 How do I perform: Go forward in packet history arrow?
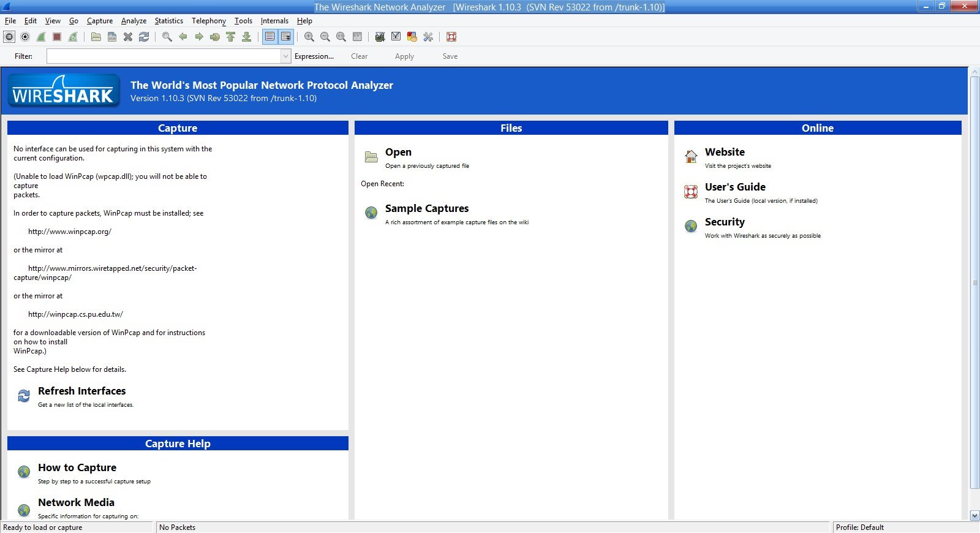pyautogui.click(x=199, y=37)
